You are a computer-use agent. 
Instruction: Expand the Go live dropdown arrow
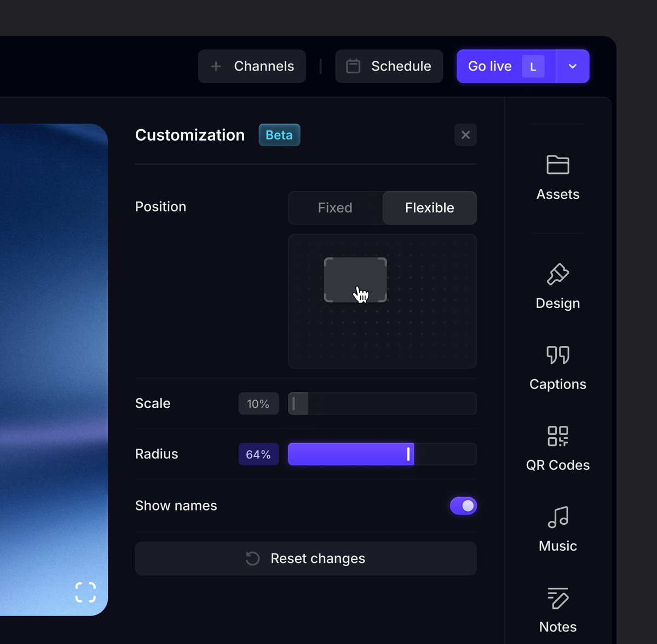[573, 66]
